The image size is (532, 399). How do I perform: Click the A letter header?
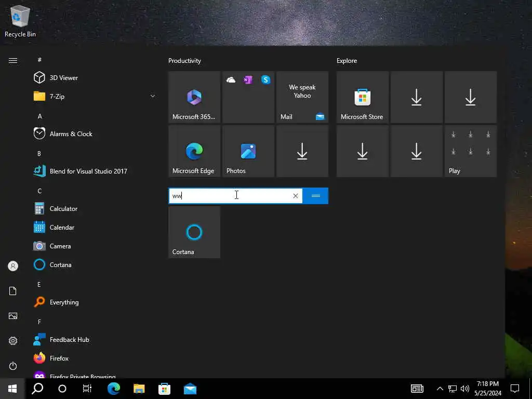[x=39, y=116]
